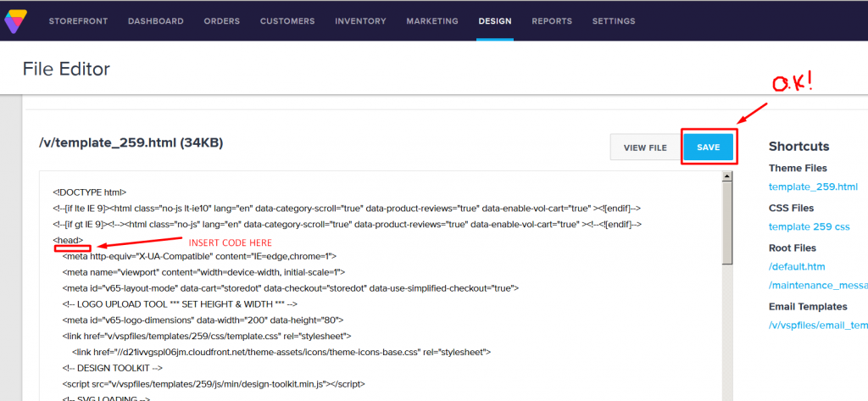Click the X-UA-Compatible meta tag line
This screenshot has height=401, width=868.
[x=198, y=256]
